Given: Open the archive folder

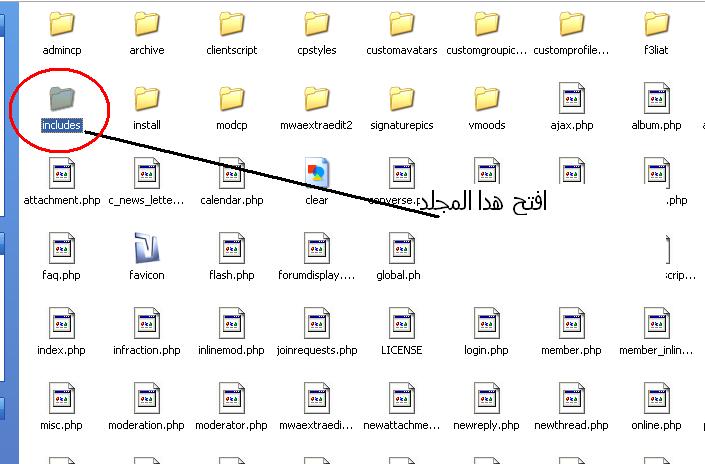Looking at the screenshot, I should 147,24.
